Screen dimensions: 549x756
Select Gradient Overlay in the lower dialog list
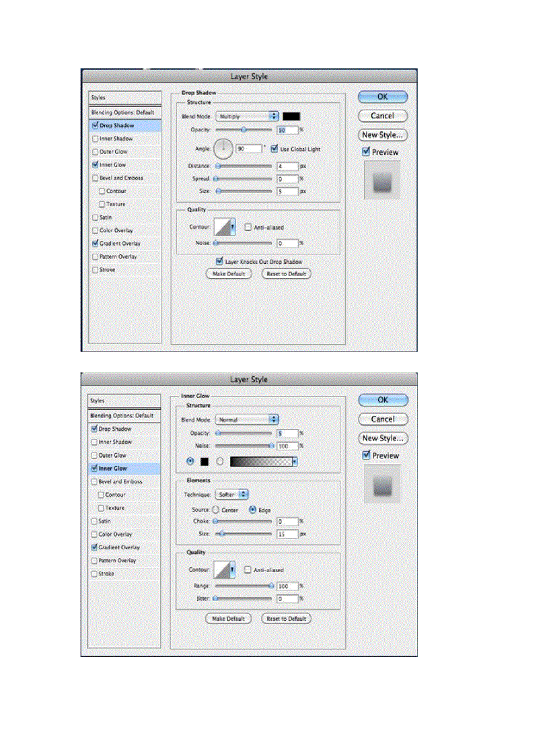pos(120,547)
